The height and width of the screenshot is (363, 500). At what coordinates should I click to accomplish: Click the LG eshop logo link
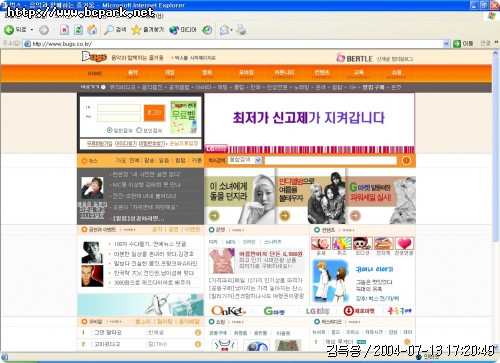point(317,311)
